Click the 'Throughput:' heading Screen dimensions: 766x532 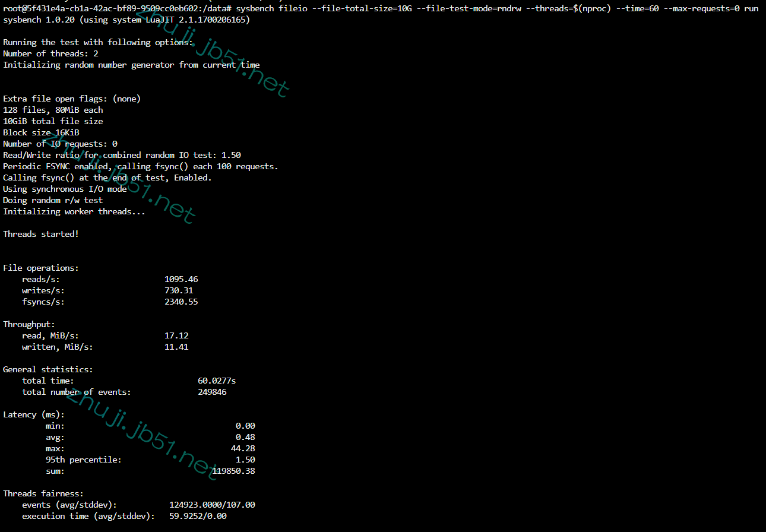29,324
